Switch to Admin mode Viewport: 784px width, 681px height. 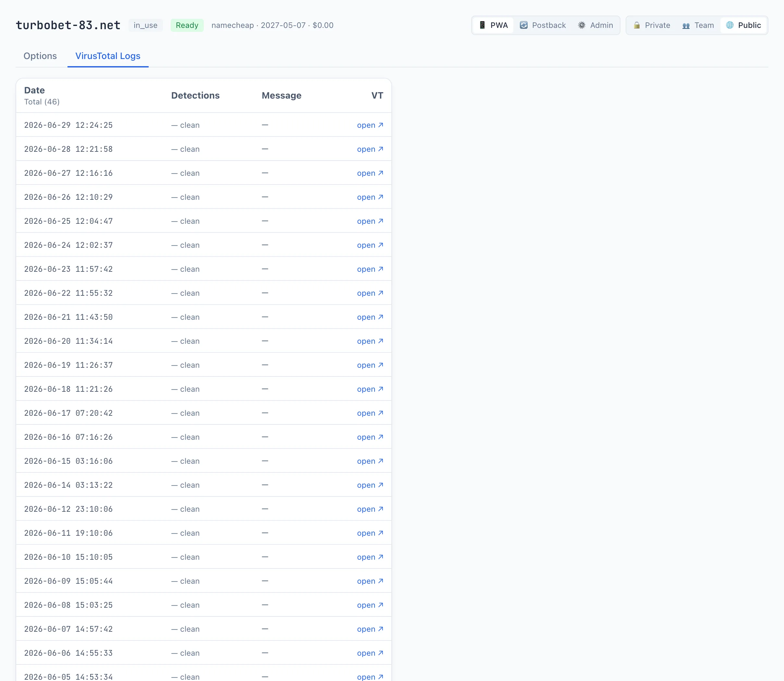tap(595, 25)
